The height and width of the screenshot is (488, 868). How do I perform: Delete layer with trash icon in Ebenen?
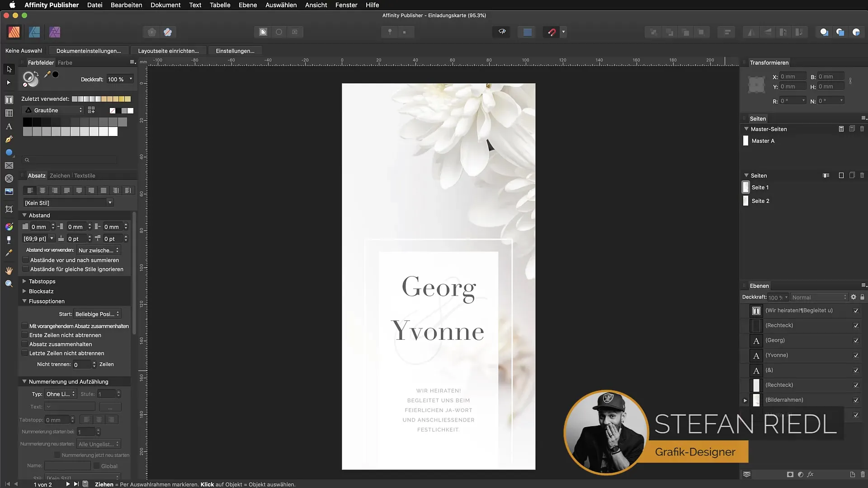tap(863, 474)
